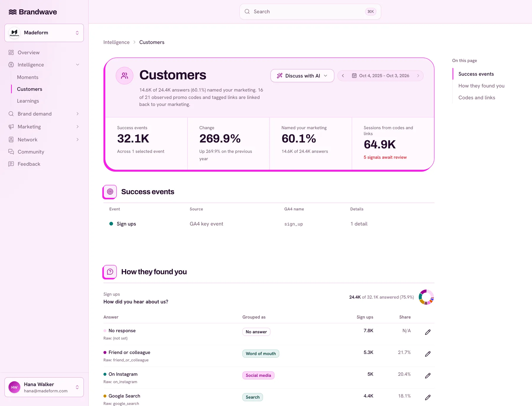Click the Marketing megaphone icon
The width and height of the screenshot is (532, 406).
11,127
